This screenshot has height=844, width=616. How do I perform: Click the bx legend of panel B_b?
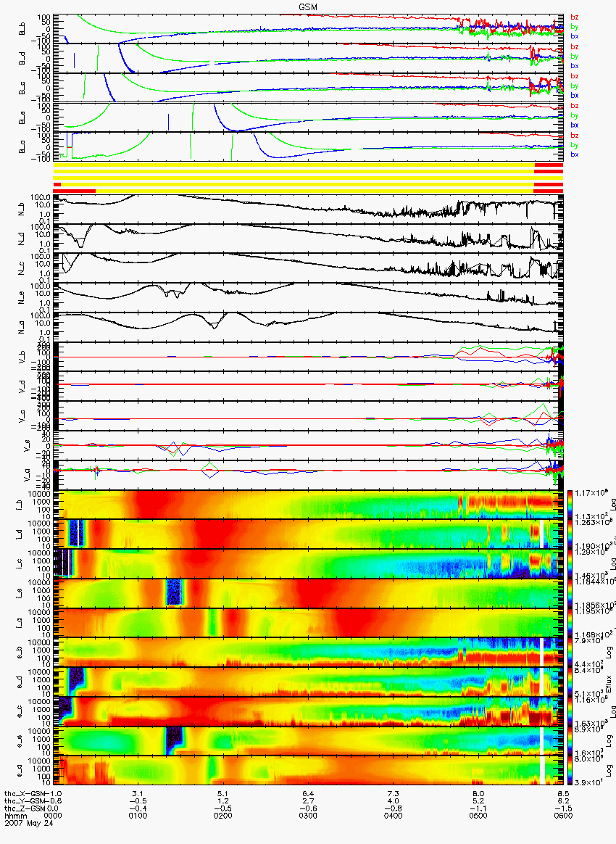pos(575,36)
